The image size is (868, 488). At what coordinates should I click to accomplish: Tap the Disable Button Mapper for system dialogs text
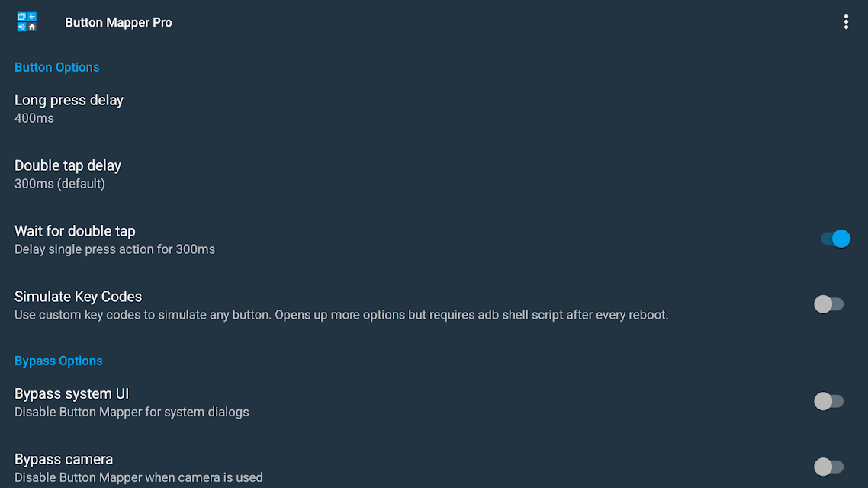(x=132, y=413)
